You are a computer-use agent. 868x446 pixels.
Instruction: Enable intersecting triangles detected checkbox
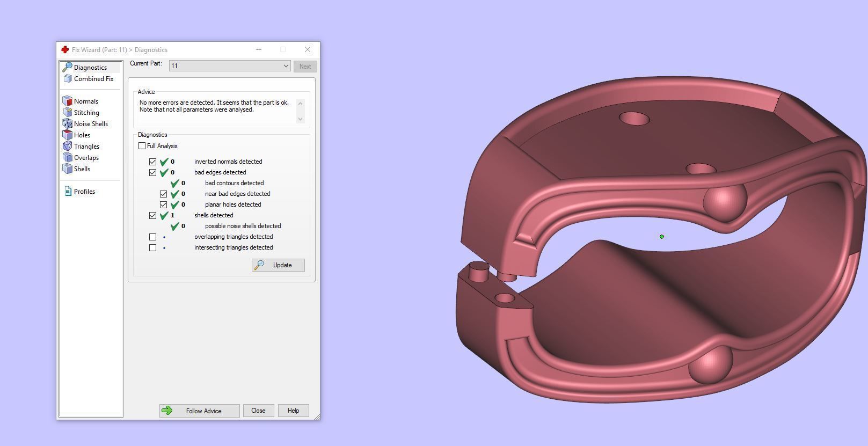152,247
